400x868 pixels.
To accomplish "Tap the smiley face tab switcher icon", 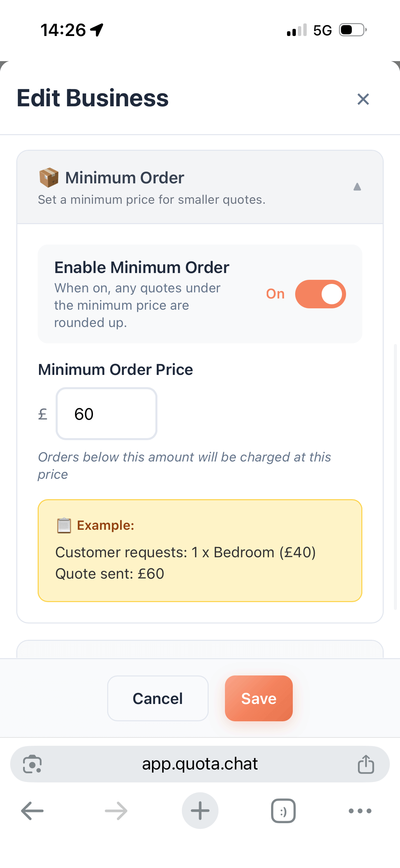I will 283,811.
